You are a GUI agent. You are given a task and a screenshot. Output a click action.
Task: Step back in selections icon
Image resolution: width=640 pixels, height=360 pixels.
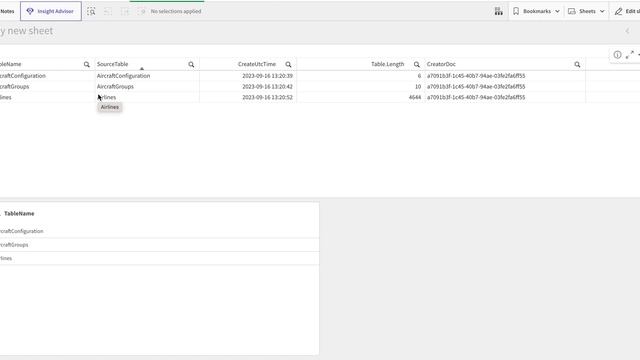108,11
